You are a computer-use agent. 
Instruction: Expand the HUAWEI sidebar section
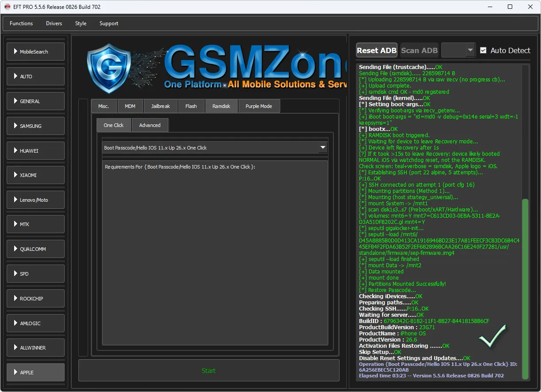point(35,151)
